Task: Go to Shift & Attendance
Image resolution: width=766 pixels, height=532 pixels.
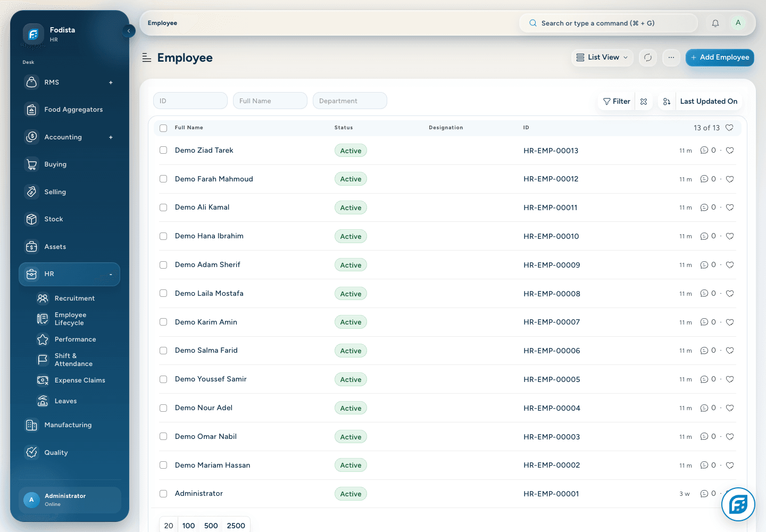Action: (73, 360)
